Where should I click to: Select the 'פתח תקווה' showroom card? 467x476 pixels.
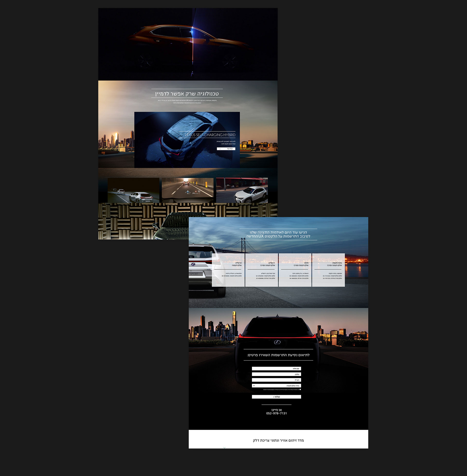(328, 270)
